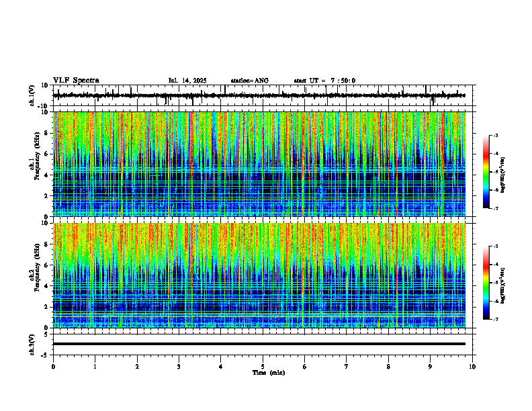532x411 pixels.
Task: Click time axis tick label "4"
Action: [x=221, y=367]
